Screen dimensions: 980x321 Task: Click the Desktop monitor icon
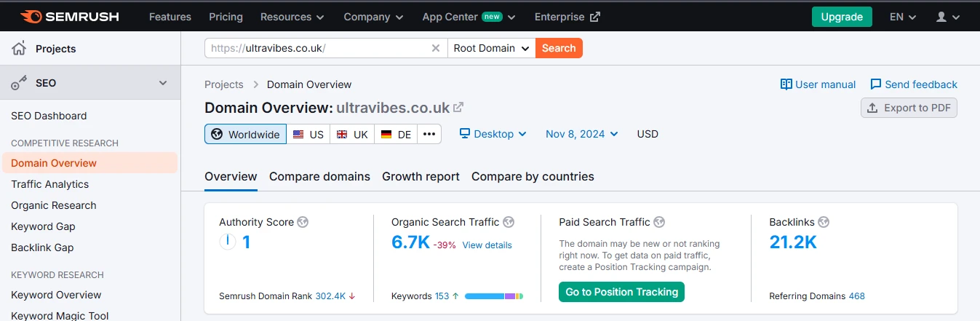[465, 134]
